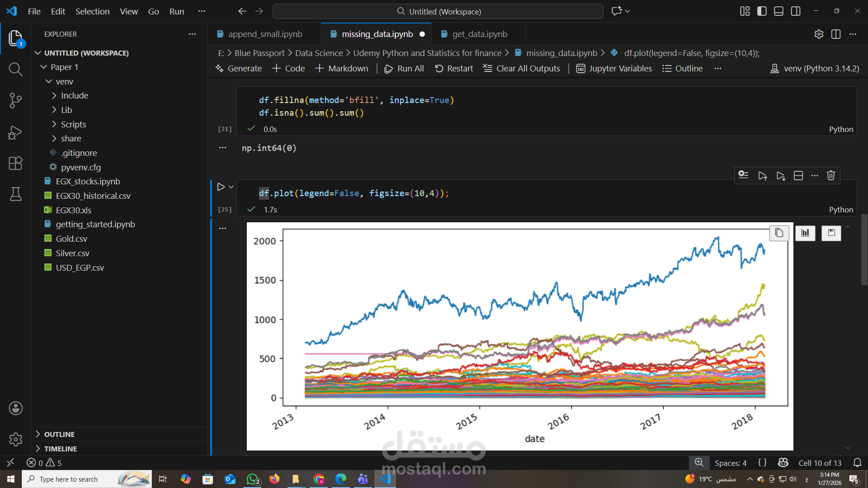Click the notebook vertical scrollbar
Image resolution: width=868 pixels, height=488 pixels.
[x=864, y=250]
